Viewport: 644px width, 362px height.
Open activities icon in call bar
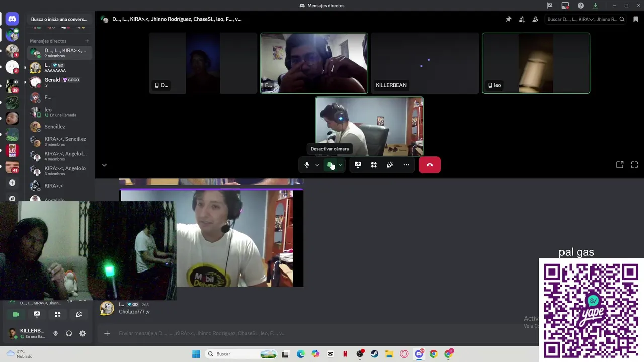[x=374, y=165]
